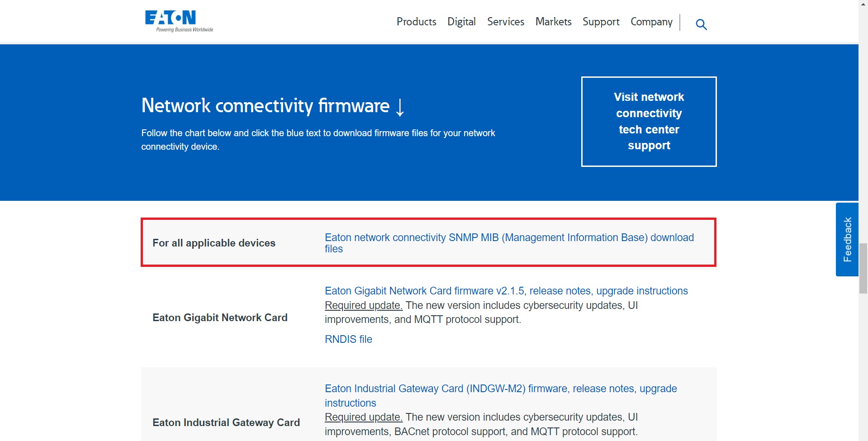Select Markets in the top navigation
Viewport: 868px width, 441px height.
(553, 22)
